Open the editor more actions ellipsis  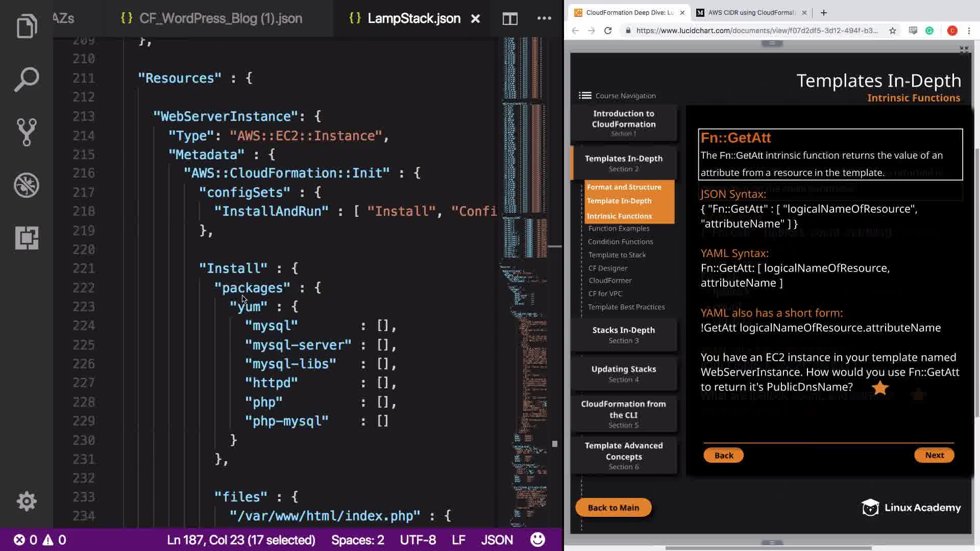pos(544,18)
